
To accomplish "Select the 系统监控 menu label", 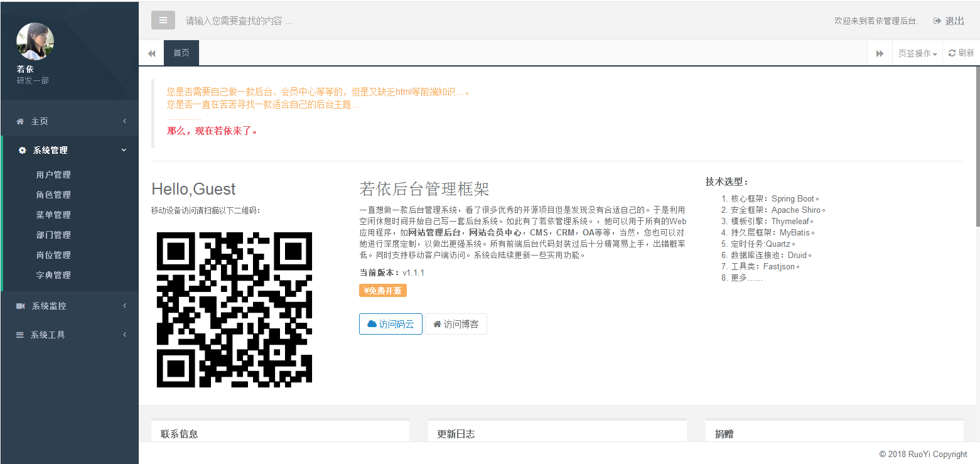I will (49, 306).
